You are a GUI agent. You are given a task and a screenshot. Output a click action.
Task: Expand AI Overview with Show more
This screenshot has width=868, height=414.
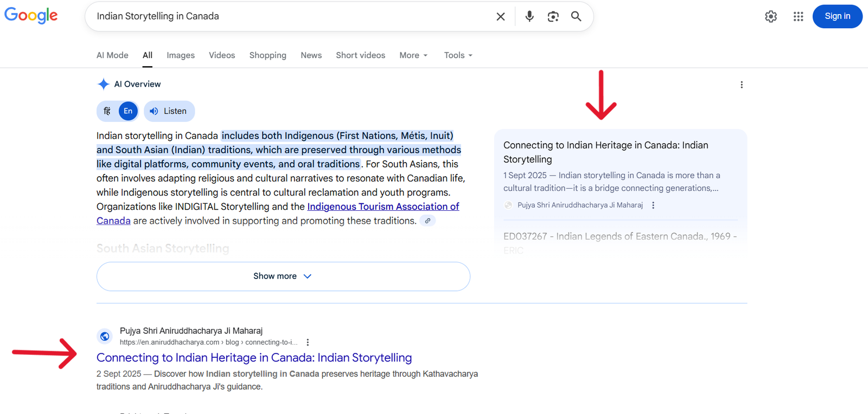pyautogui.click(x=283, y=276)
